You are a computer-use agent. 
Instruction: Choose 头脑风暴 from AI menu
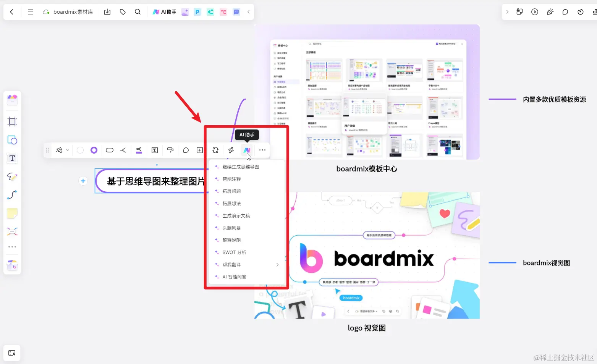tap(246, 228)
